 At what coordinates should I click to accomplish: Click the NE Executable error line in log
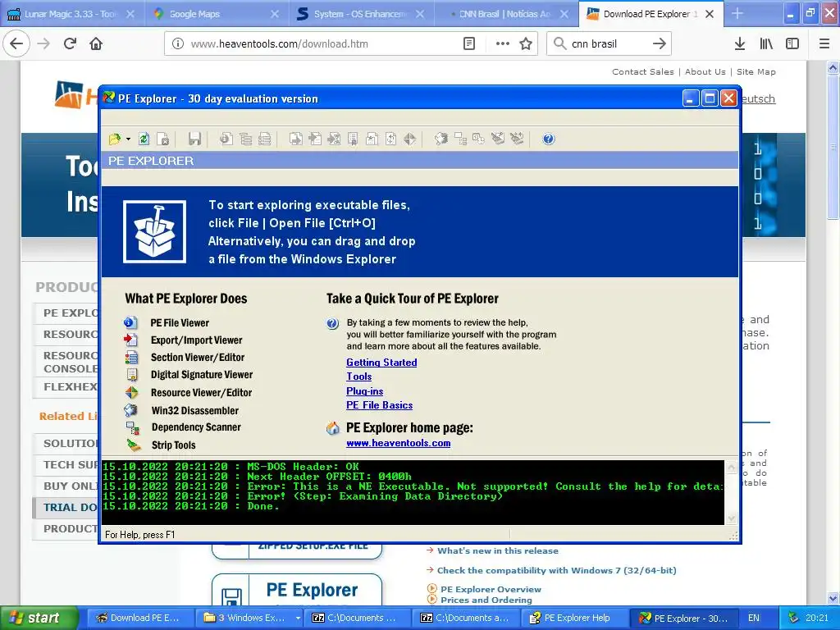coord(413,486)
